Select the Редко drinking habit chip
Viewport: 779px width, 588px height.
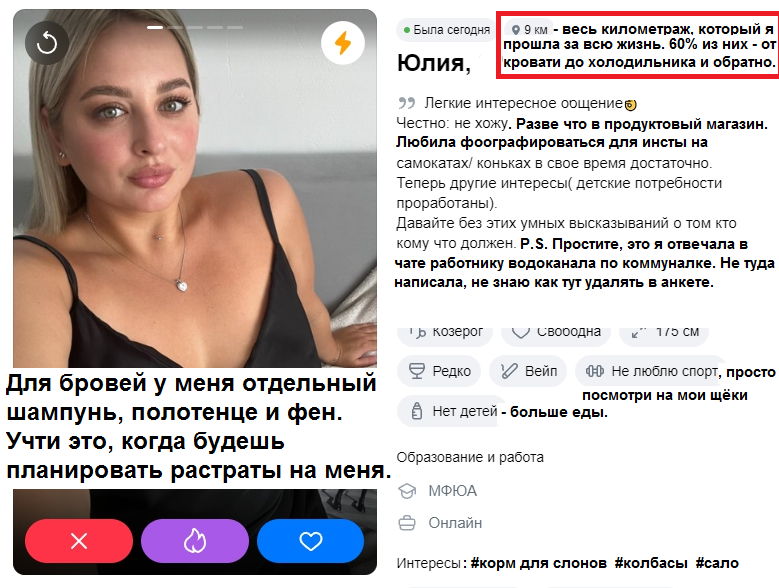tap(439, 371)
